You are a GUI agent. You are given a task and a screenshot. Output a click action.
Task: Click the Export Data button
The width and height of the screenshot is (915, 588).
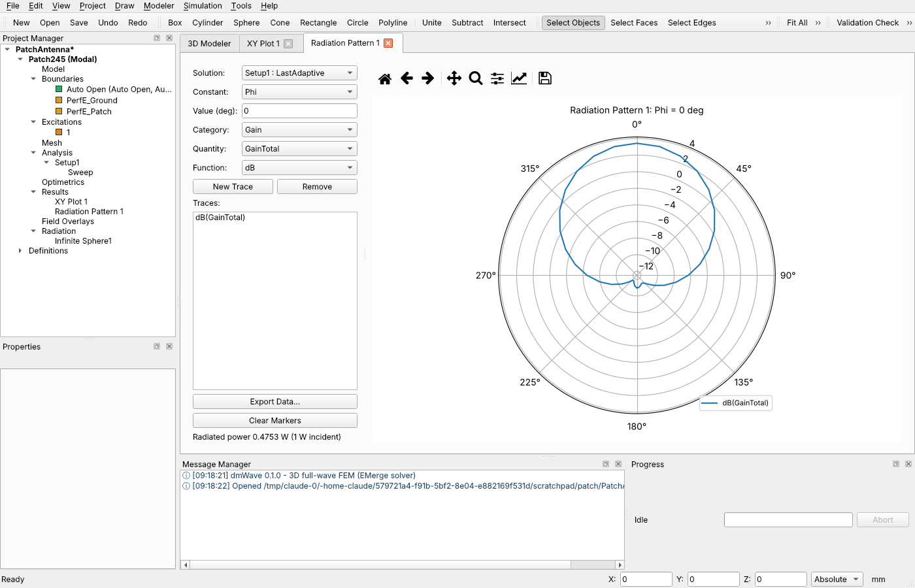(275, 402)
